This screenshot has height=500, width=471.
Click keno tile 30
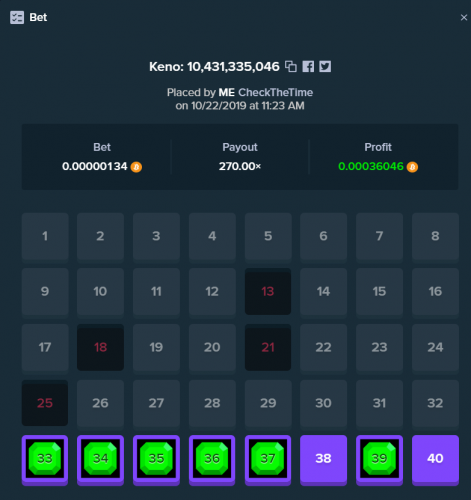coord(323,404)
